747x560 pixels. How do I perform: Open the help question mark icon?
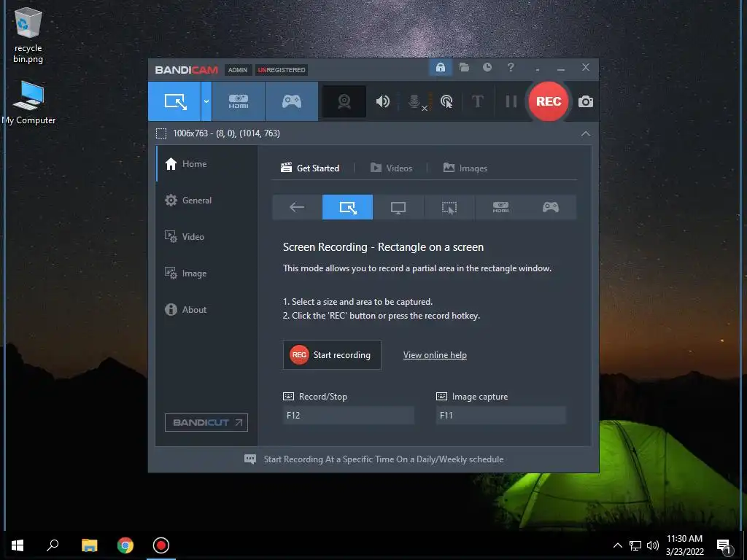[511, 67]
